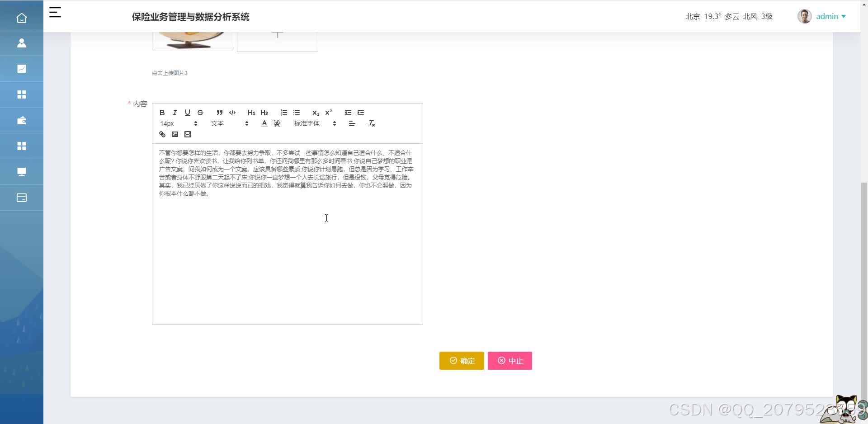The image size is (868, 424).
Task: Embed a video in the editor
Action: click(x=188, y=134)
